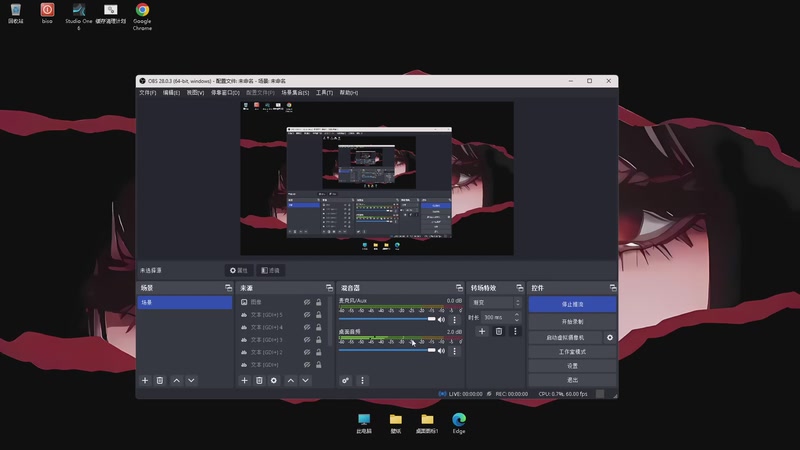The height and width of the screenshot is (450, 800).
Task: Open the 滤镜 button below preview
Action: pos(270,270)
